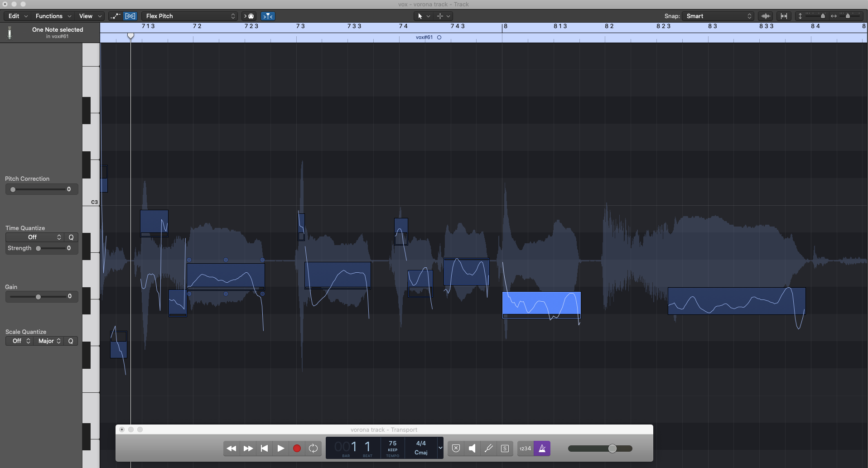Open the Flex Pitch mode dropdown
This screenshot has height=468, width=868.
(x=190, y=16)
